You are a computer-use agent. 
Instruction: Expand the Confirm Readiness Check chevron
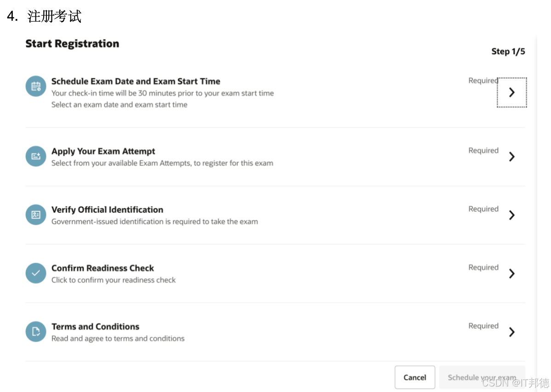click(511, 273)
